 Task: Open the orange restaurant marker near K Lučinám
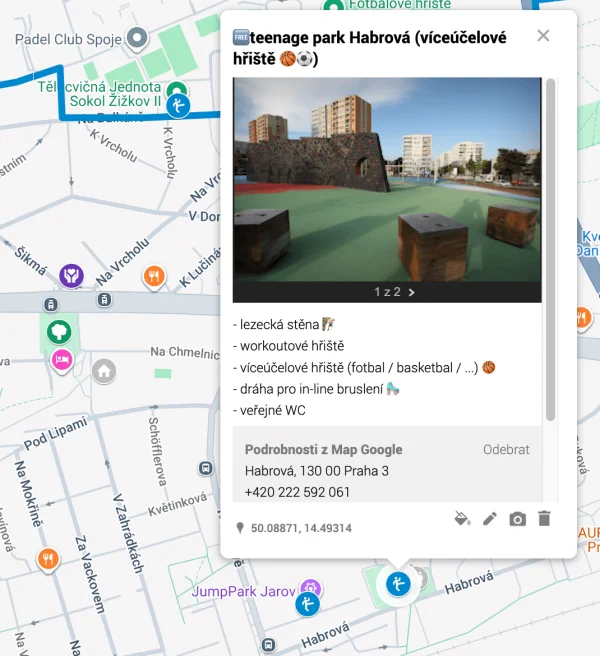tap(154, 277)
